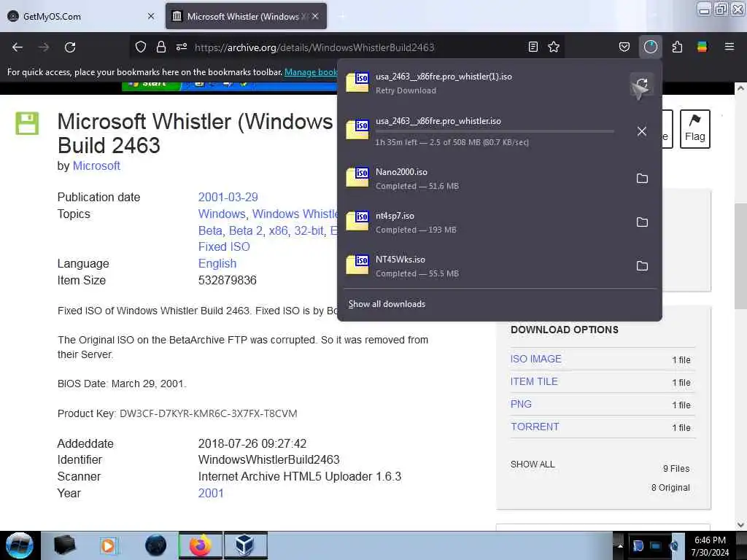Close the Microsoft Whistler tab

[315, 16]
